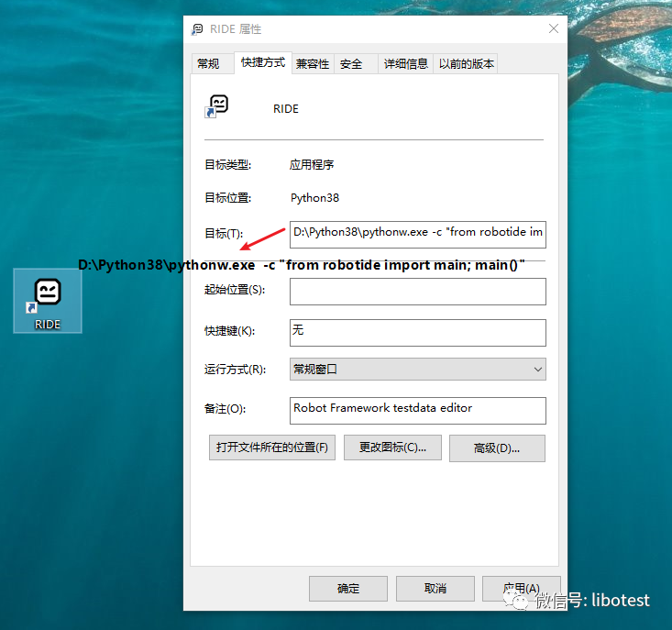Click the title bar RIDE properties icon
The height and width of the screenshot is (630, 672).
coord(197,29)
